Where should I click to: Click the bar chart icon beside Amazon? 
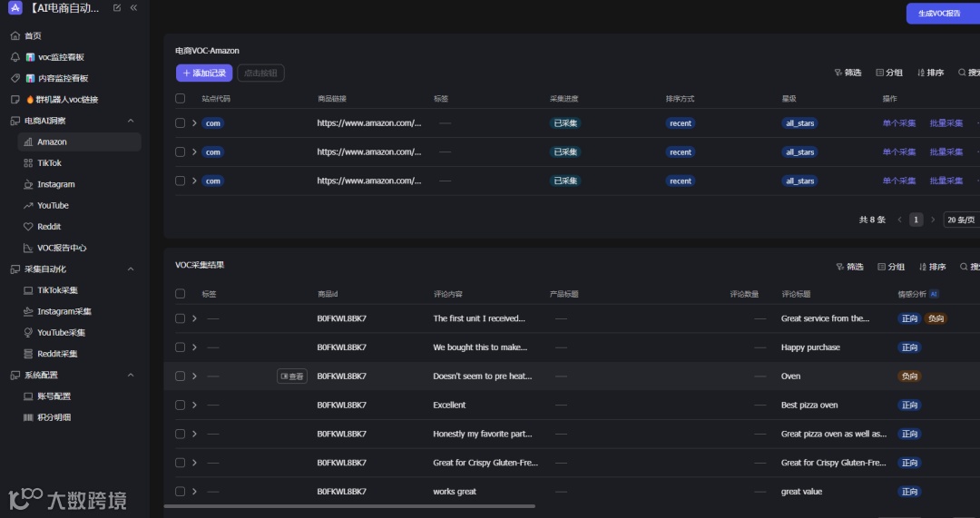click(28, 142)
